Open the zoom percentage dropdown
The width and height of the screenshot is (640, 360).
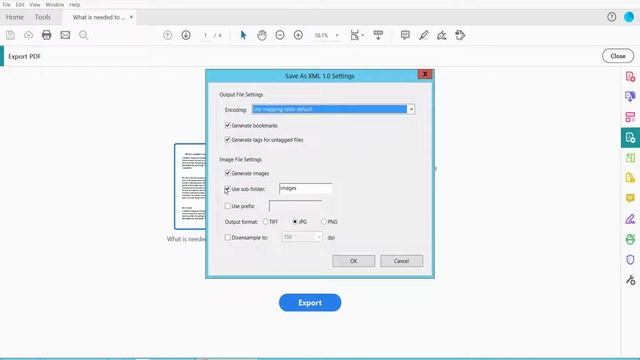pos(337,36)
